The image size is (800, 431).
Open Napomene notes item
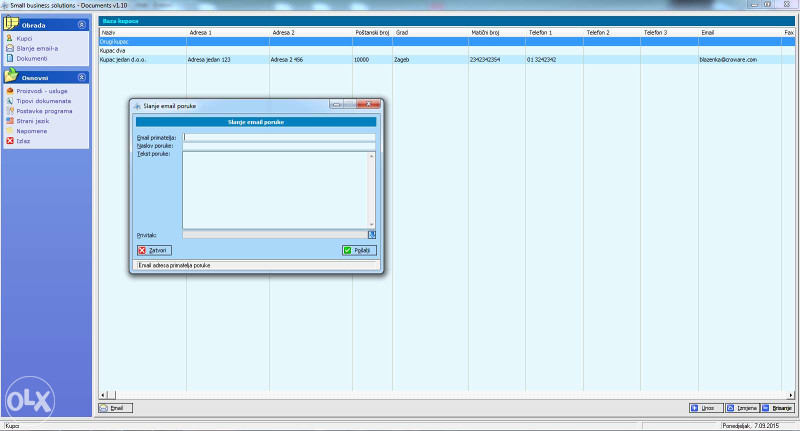click(x=31, y=131)
